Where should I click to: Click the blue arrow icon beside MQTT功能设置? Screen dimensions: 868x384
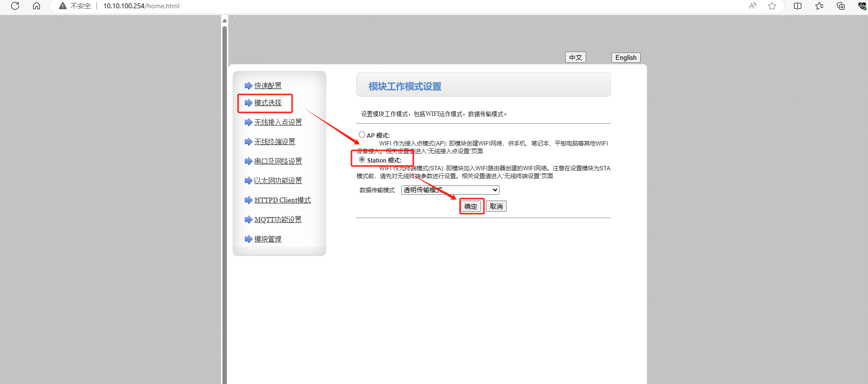coord(248,219)
